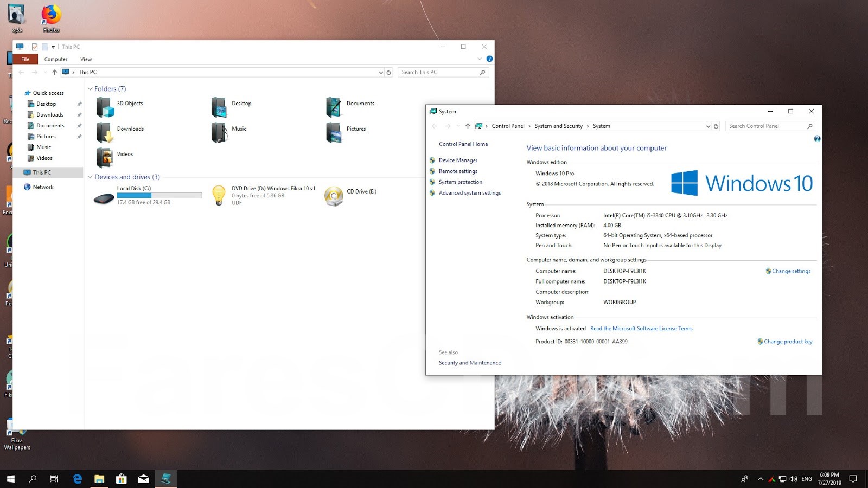Viewport: 868px width, 488px height.
Task: Open File Explorer from taskbar
Action: [99, 479]
